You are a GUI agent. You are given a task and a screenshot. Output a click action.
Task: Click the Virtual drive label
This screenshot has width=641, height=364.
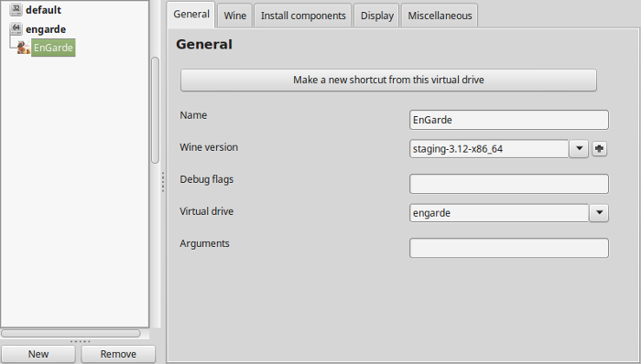(x=206, y=211)
